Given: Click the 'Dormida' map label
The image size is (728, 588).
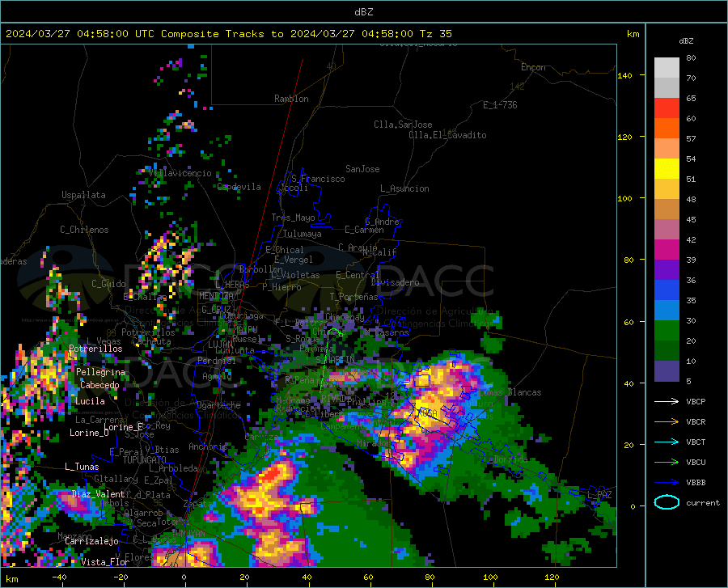Looking at the screenshot, I should click(x=510, y=459).
